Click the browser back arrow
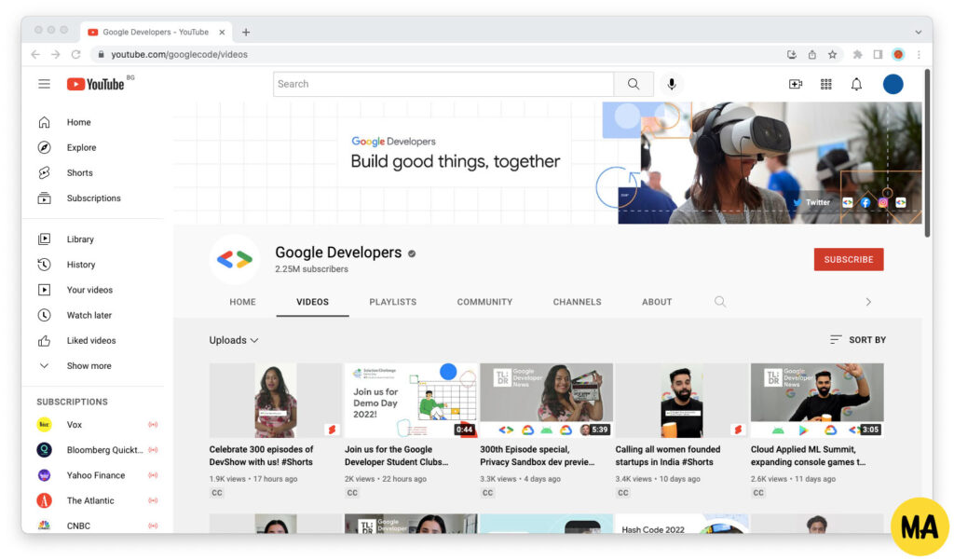Screen dimensions: 954x560 (35, 55)
